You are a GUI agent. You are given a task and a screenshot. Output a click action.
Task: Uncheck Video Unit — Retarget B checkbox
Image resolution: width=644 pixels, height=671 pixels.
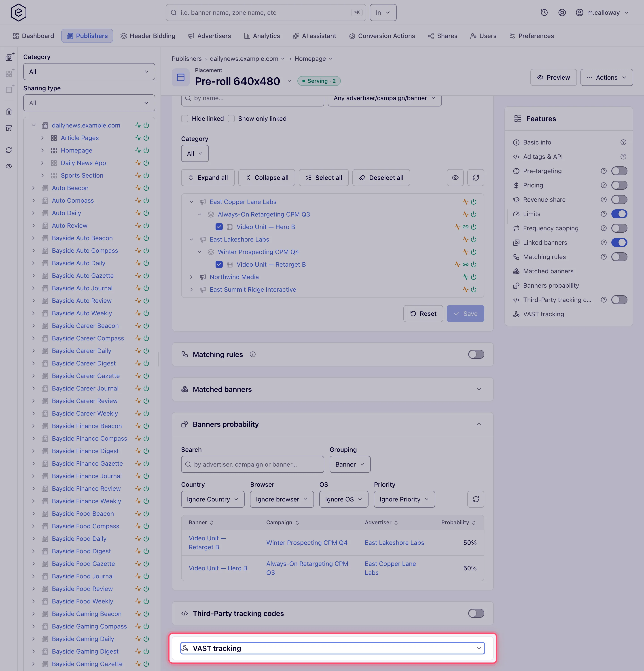[x=219, y=265]
